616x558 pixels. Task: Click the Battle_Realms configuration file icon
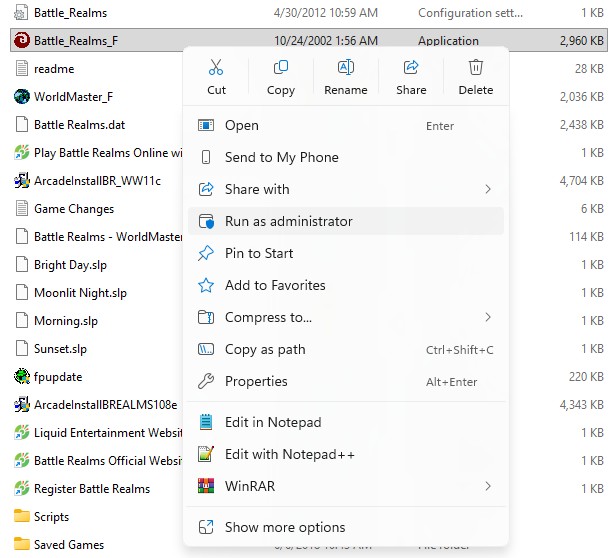[x=20, y=13]
